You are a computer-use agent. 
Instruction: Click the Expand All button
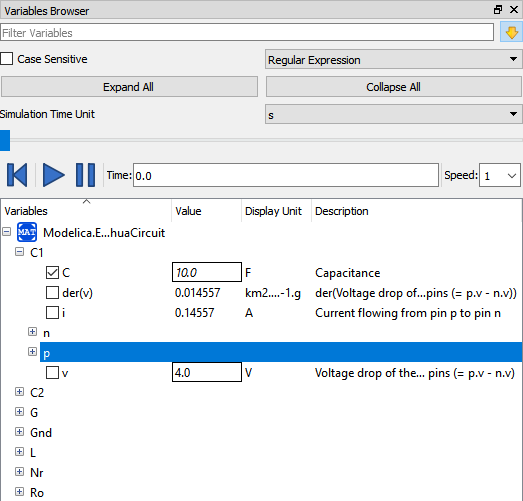[x=129, y=87]
